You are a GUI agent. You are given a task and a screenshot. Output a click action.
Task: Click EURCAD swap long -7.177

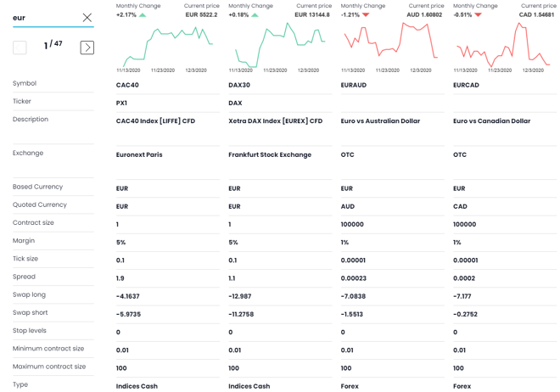pyautogui.click(x=462, y=296)
